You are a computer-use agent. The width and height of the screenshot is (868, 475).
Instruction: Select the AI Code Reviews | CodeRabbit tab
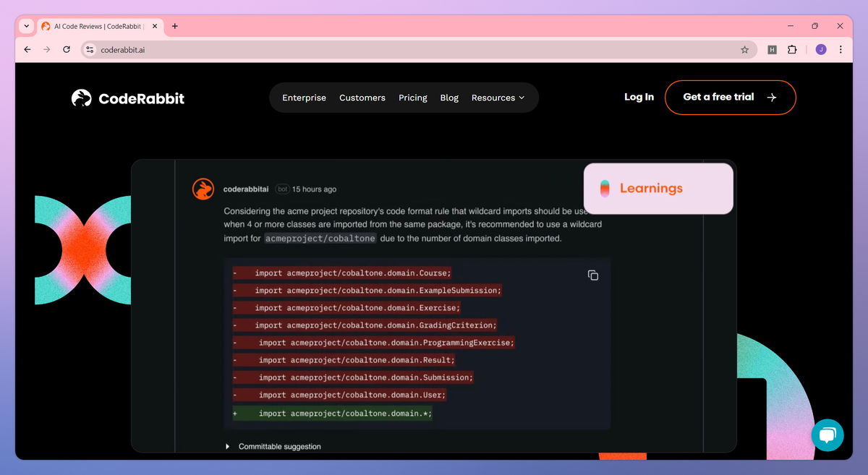click(x=100, y=26)
